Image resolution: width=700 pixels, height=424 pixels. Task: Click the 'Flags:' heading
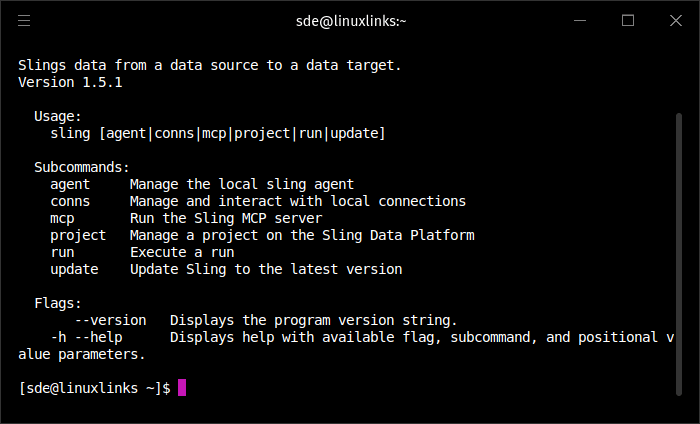pyautogui.click(x=58, y=303)
